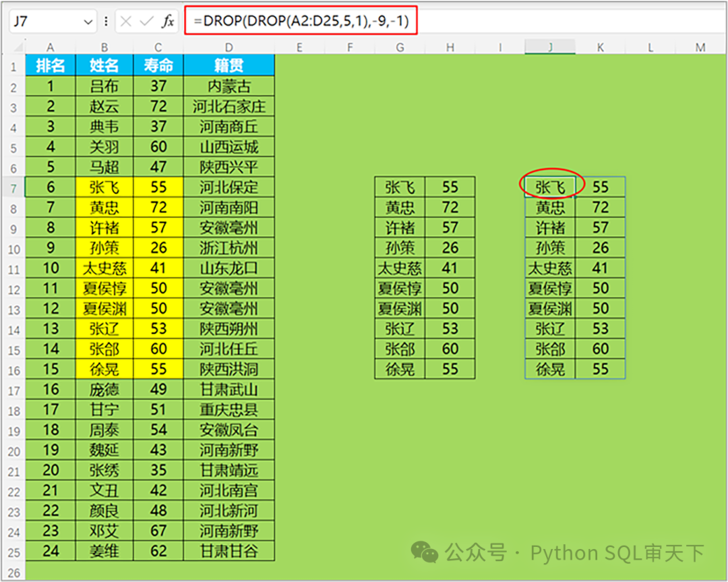The width and height of the screenshot is (728, 582).
Task: Select the cell containing 吕布
Action: [x=104, y=86]
